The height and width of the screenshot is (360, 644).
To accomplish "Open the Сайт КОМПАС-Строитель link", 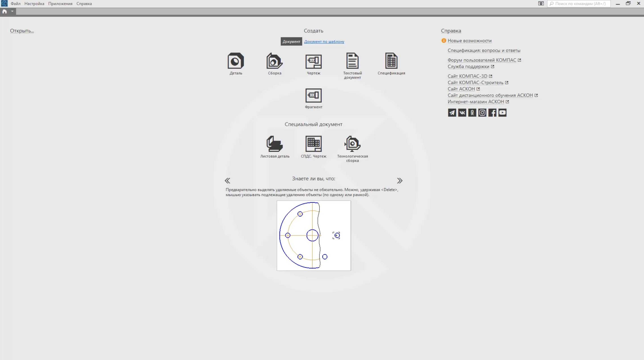I will pyautogui.click(x=475, y=83).
